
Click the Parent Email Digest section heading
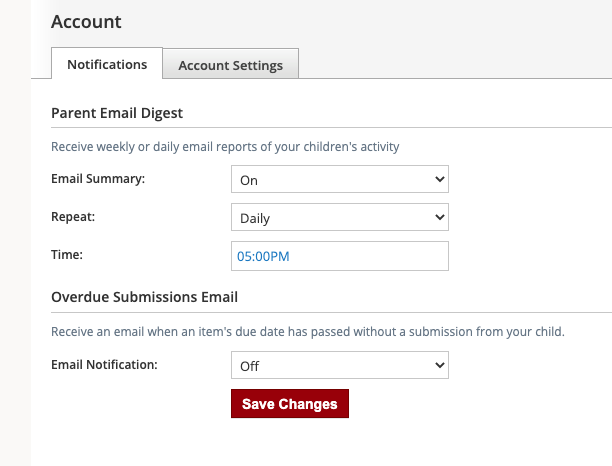pos(117,113)
